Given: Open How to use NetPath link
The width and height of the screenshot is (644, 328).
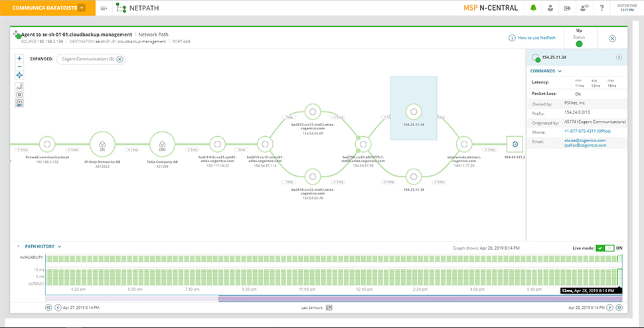Looking at the screenshot, I should 536,38.
